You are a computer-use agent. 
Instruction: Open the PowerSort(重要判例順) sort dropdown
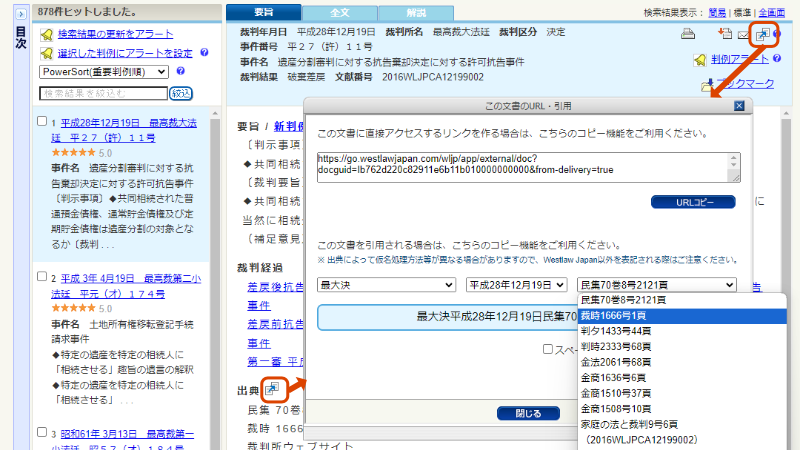coord(104,72)
